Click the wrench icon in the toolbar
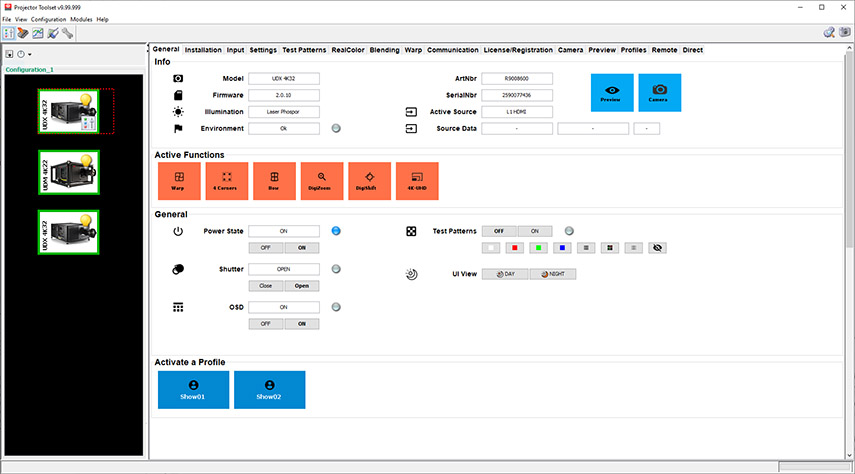 click(68, 33)
